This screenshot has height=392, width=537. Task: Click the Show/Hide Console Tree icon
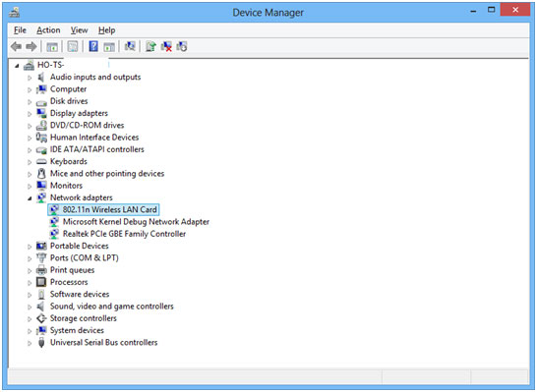tap(52, 46)
